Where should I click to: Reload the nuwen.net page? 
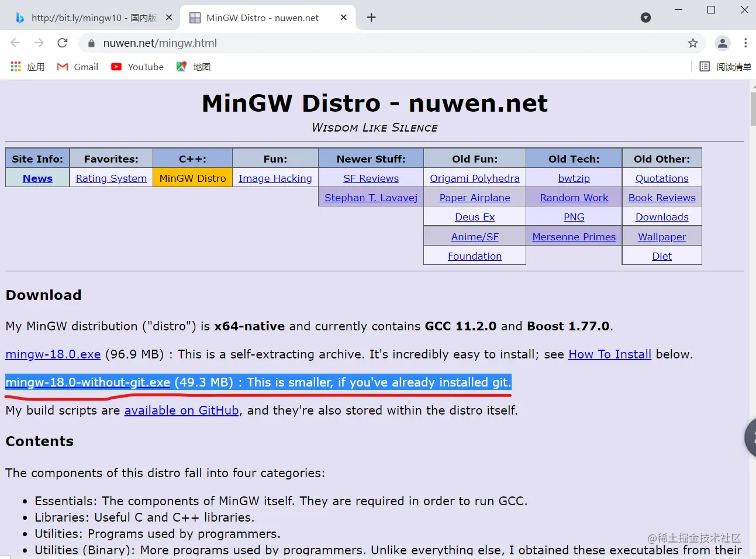[x=63, y=43]
